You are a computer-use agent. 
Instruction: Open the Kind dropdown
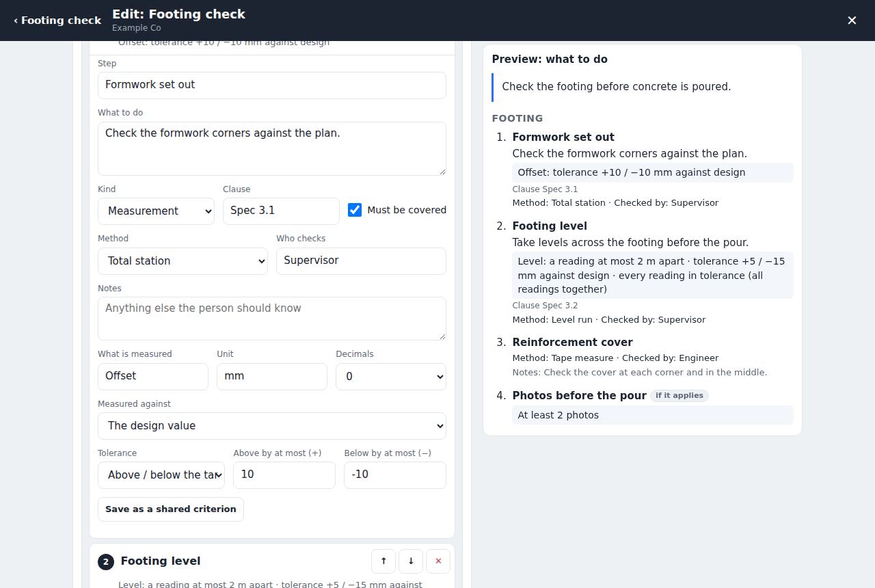click(156, 211)
